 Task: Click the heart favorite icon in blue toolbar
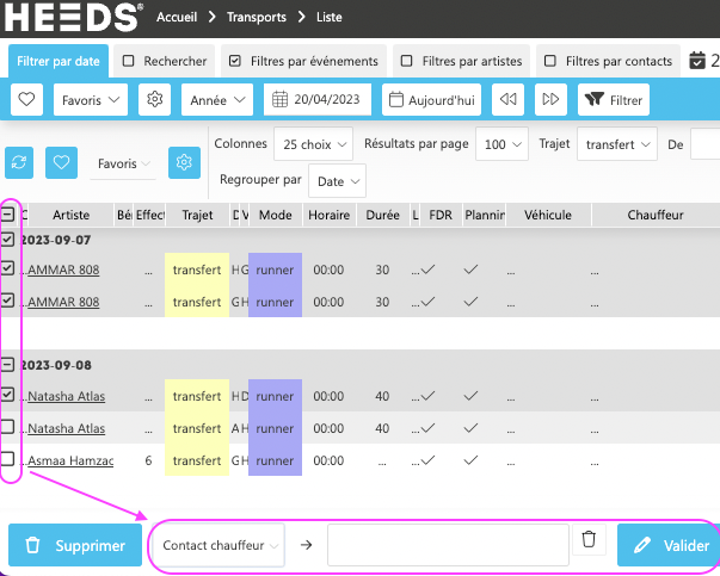click(x=27, y=99)
